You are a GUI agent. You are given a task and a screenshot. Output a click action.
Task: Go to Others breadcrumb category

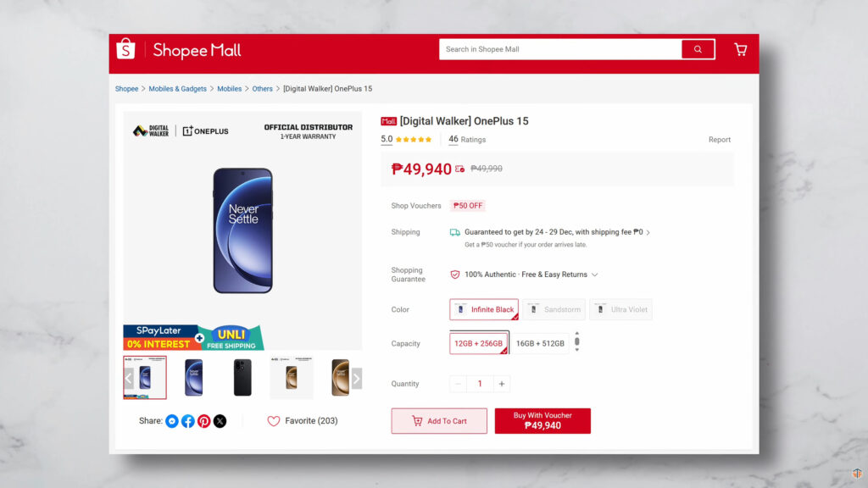[262, 89]
